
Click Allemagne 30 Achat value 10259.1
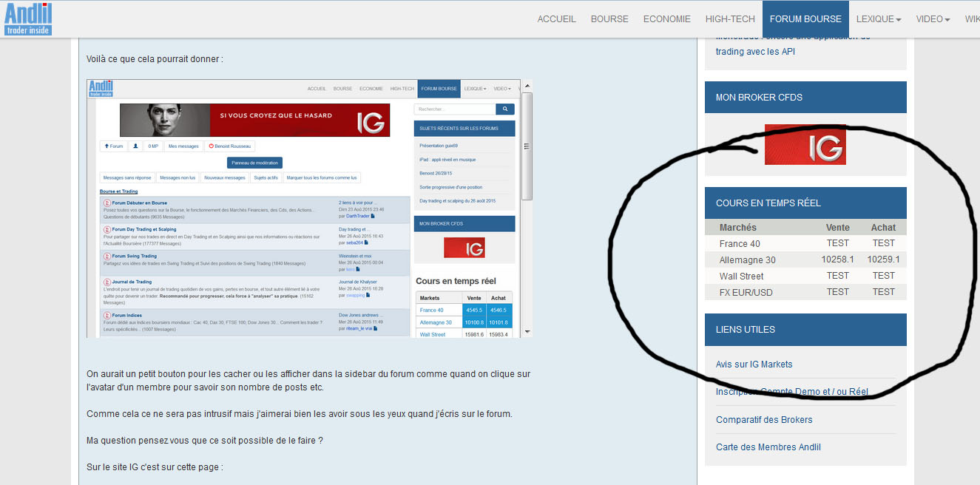(883, 260)
